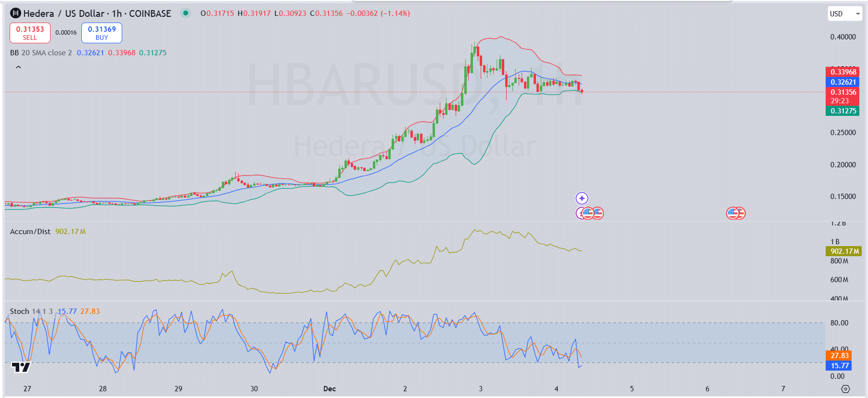Viewport: 868px width, 398px height.
Task: Click the open value O0.31715
Action: pyautogui.click(x=217, y=13)
